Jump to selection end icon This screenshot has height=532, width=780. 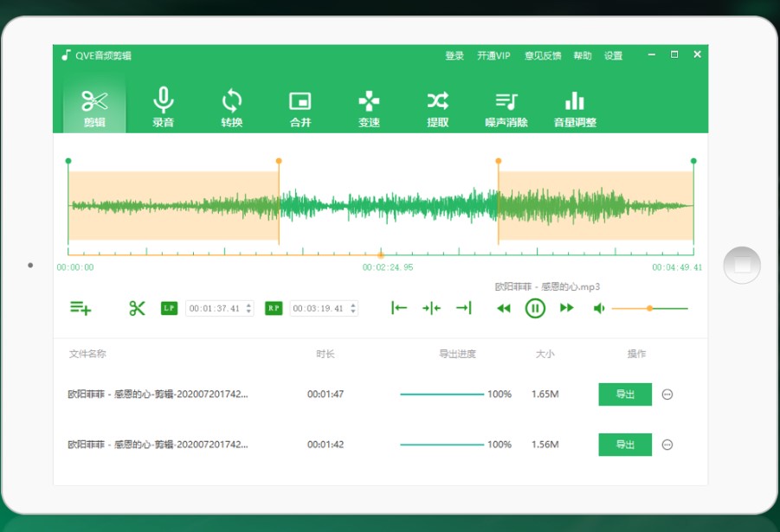click(x=464, y=308)
